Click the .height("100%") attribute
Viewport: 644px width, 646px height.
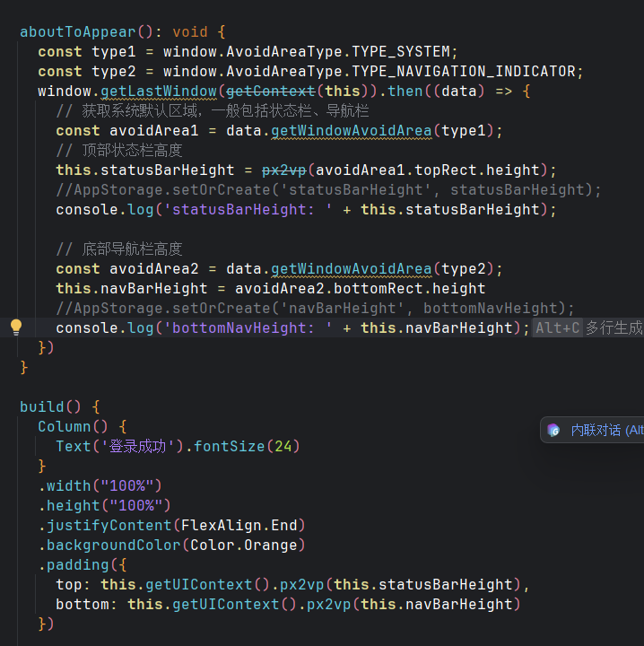click(105, 506)
